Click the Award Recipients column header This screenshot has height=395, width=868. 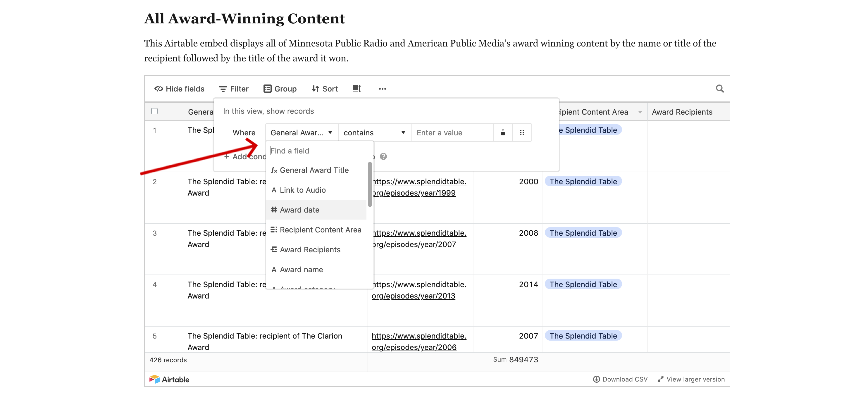(x=688, y=112)
